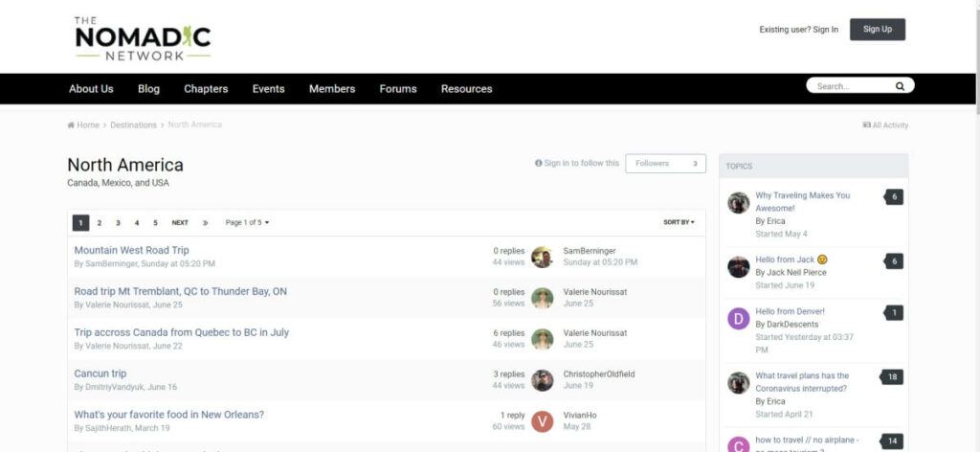Click Sign in to follow this
The height and width of the screenshot is (452, 980).
577,163
